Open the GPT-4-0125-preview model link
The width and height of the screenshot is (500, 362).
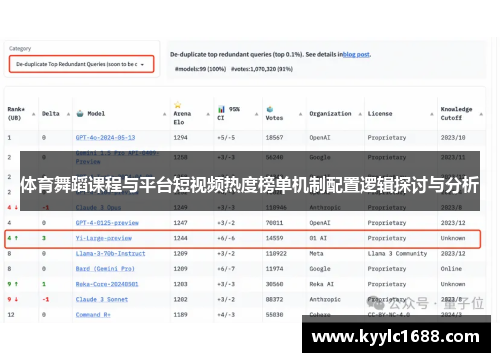click(x=107, y=223)
